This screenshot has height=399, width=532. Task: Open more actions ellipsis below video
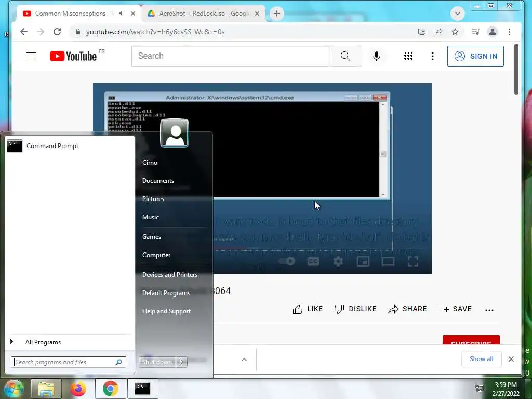(x=489, y=310)
